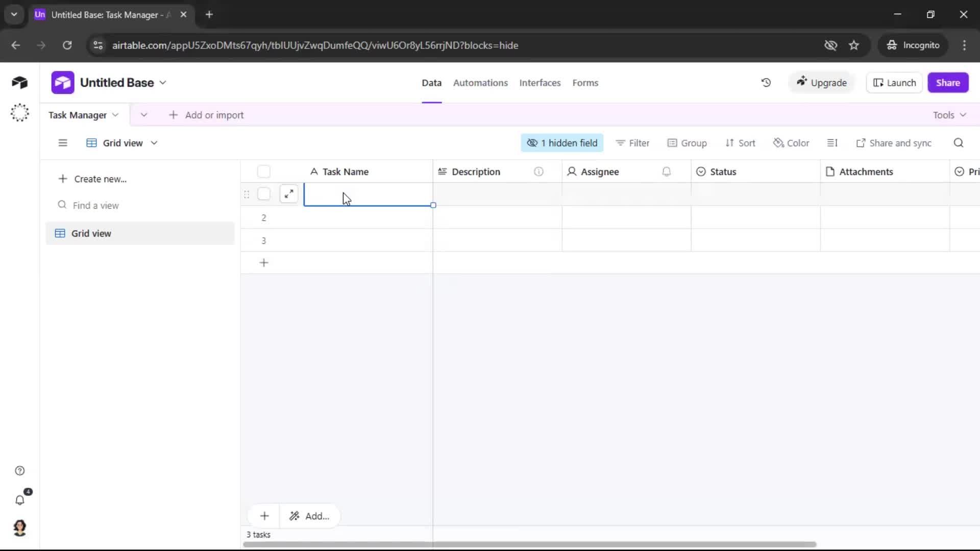Viewport: 980px width, 551px height.
Task: Open the help question mark icon
Action: point(20,471)
